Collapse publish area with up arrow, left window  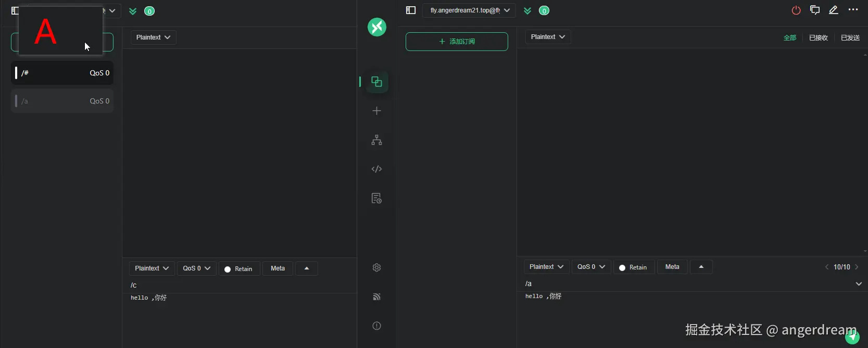(307, 268)
